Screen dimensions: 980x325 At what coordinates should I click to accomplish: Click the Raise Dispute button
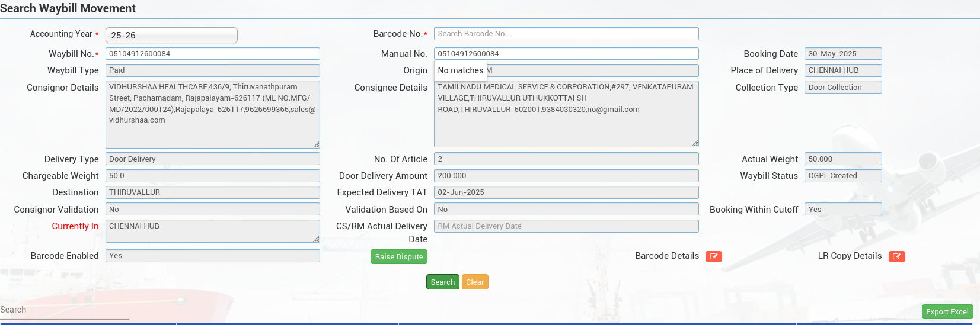[398, 257]
